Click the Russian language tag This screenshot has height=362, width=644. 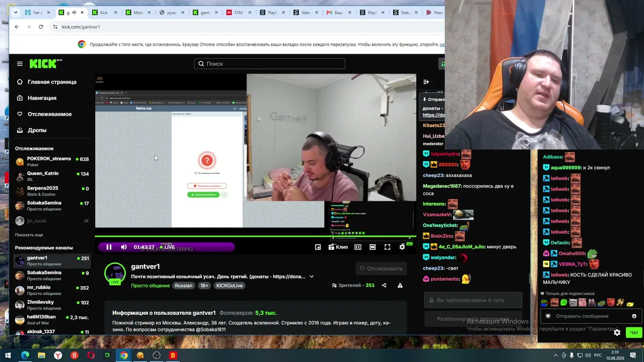(x=184, y=286)
